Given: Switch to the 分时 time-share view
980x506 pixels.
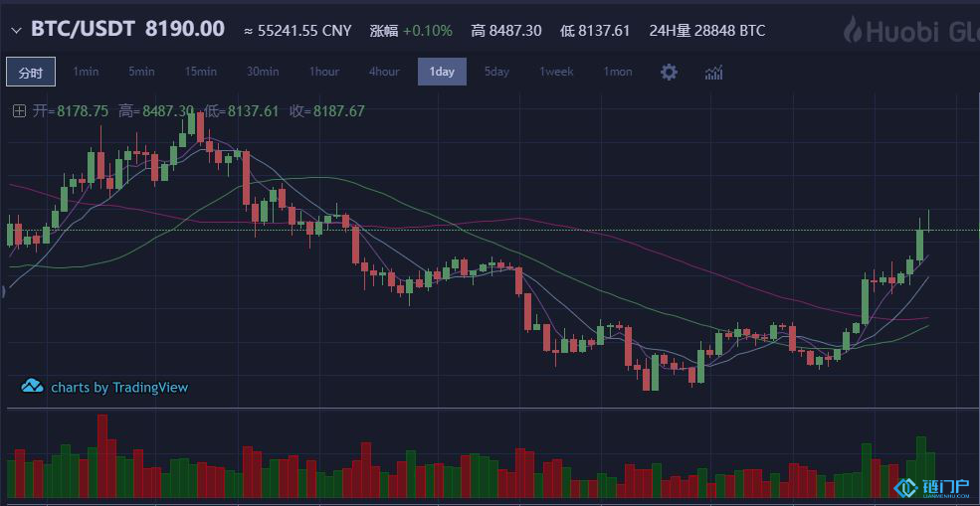Looking at the screenshot, I should pyautogui.click(x=31, y=73).
